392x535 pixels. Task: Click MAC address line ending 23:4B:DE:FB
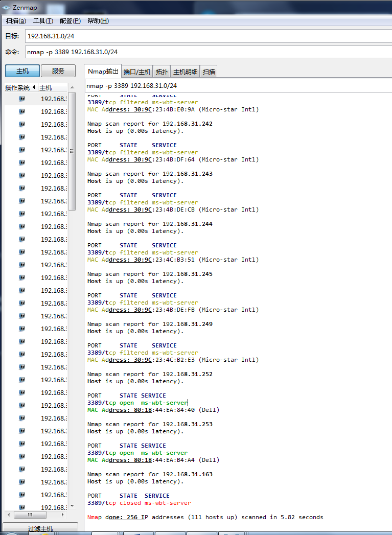click(x=173, y=310)
